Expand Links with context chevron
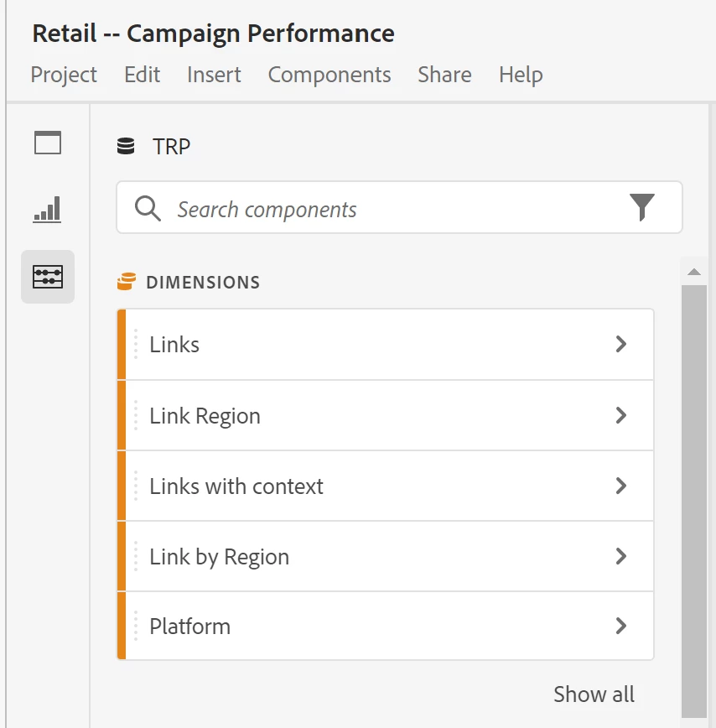This screenshot has height=728, width=716. [x=621, y=486]
